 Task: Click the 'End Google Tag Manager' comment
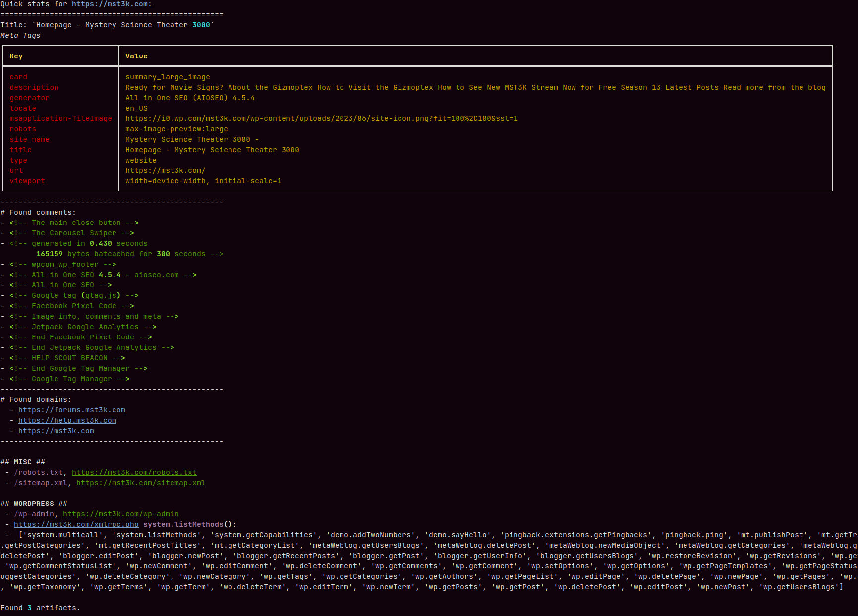(x=78, y=368)
